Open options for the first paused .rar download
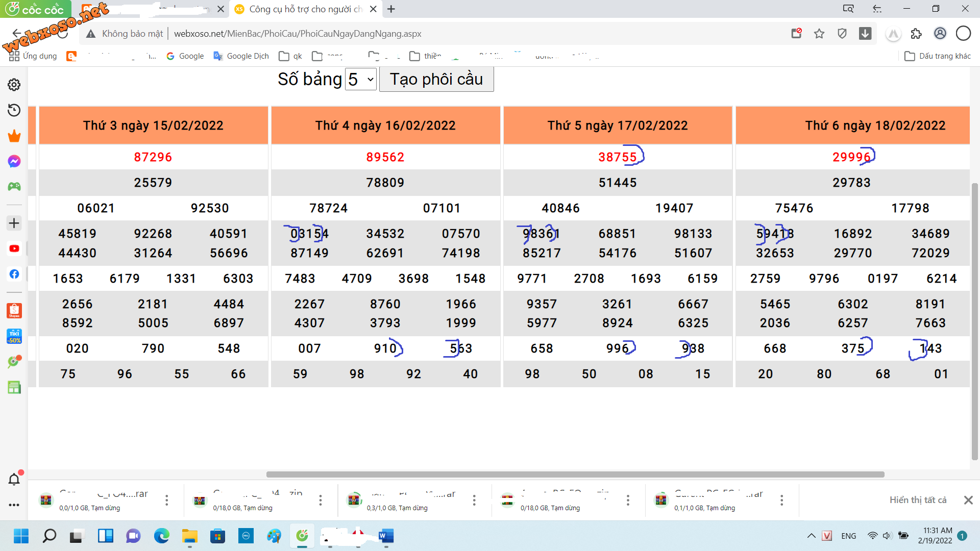Viewport: 980px width, 551px height. [x=166, y=500]
